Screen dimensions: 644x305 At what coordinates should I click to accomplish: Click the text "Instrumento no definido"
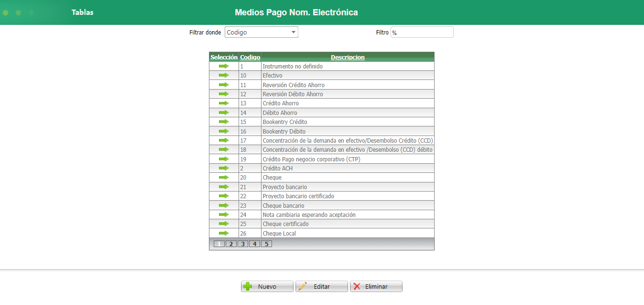[x=293, y=67]
